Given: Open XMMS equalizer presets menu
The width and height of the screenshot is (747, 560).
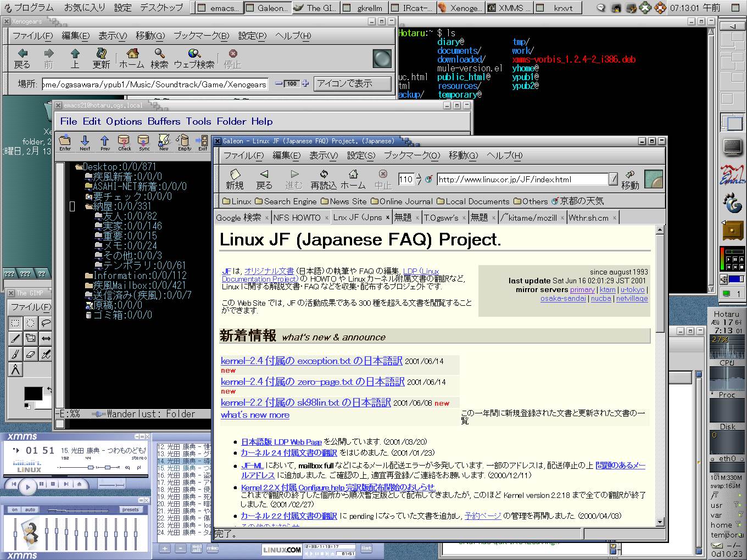Looking at the screenshot, I should 130,509.
